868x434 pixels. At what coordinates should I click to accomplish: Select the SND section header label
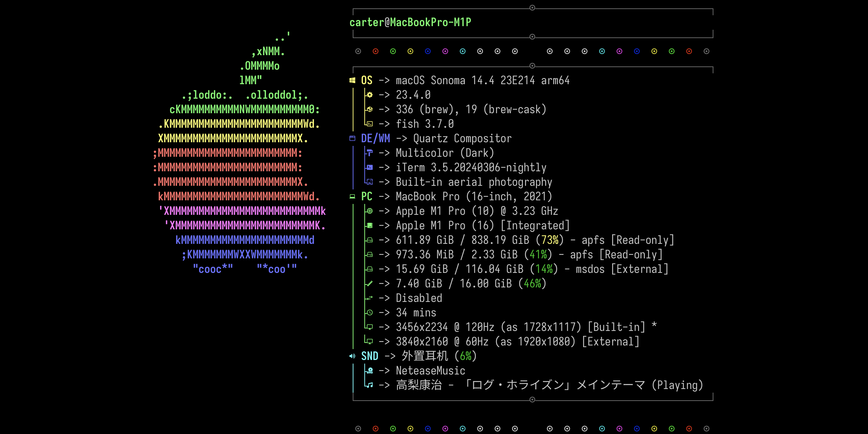point(369,356)
